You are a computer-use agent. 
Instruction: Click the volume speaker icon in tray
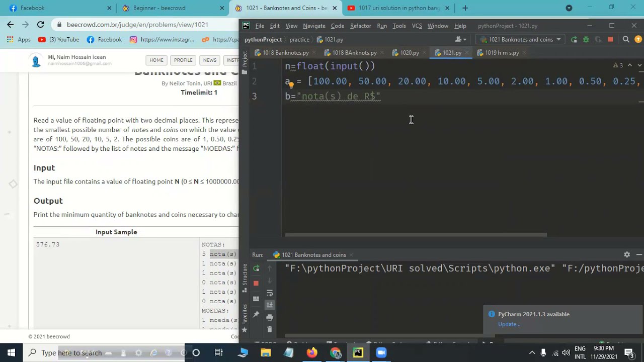(567, 352)
